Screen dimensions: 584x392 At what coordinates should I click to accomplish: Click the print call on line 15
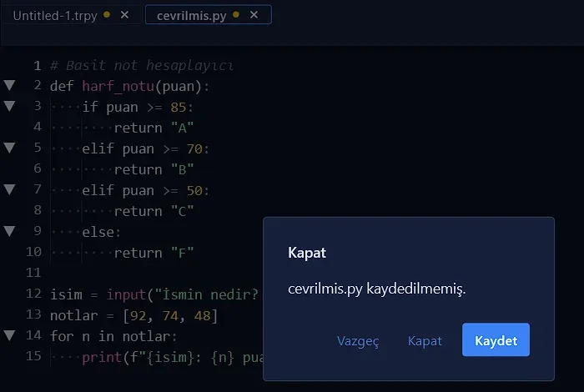[x=102, y=357]
